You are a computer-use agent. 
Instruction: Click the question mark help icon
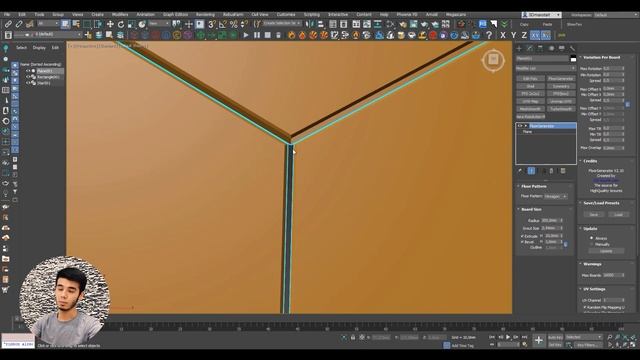click(x=489, y=36)
